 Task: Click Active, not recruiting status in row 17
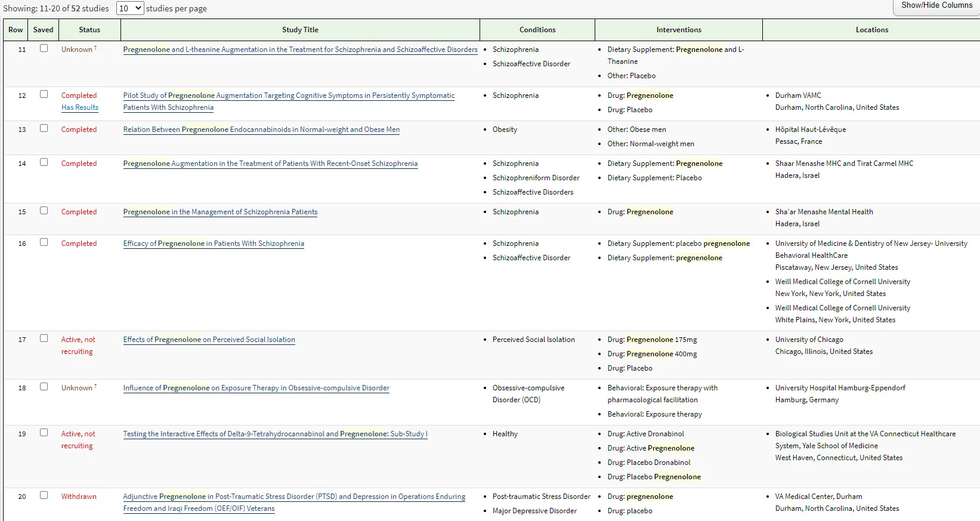78,346
